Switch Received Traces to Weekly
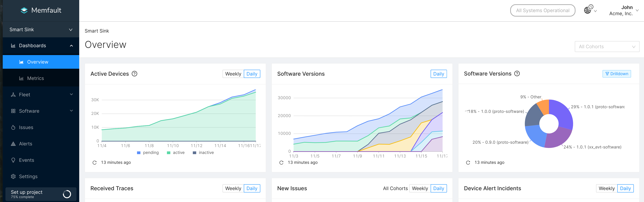The image size is (644, 202). pyautogui.click(x=233, y=188)
